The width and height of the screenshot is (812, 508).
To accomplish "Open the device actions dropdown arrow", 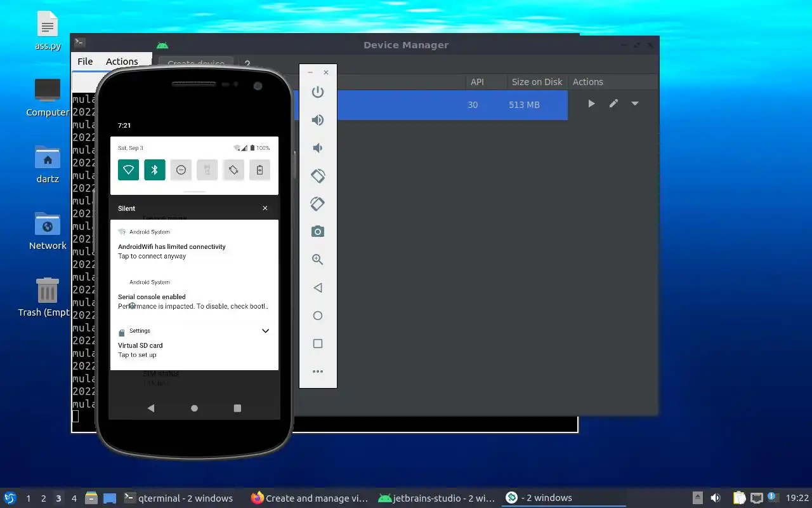I will [635, 104].
